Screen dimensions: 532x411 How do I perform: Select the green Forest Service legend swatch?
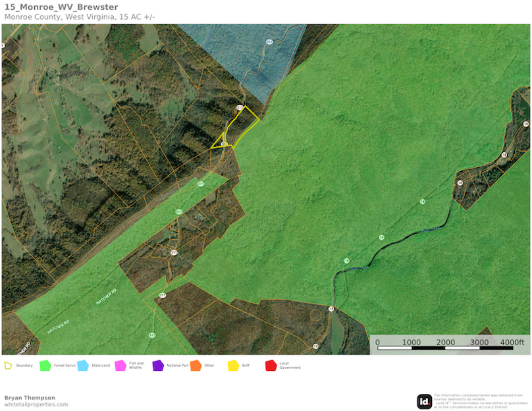coord(45,365)
